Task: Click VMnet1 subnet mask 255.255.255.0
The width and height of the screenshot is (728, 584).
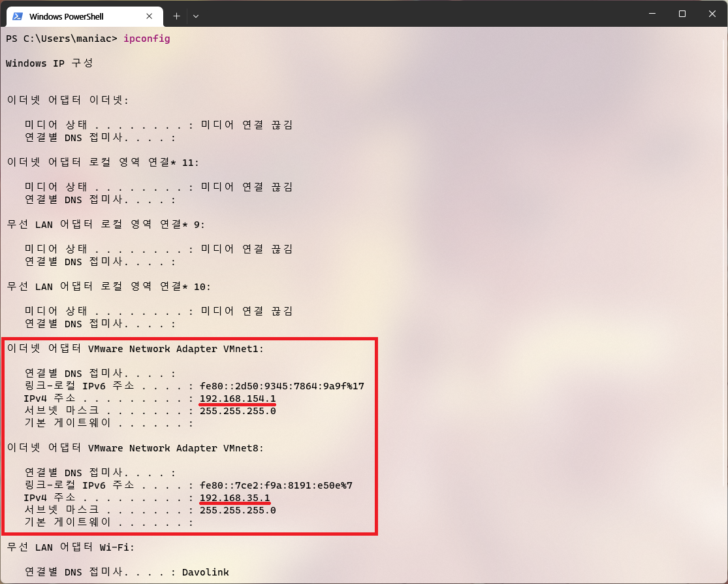Action: pos(238,411)
